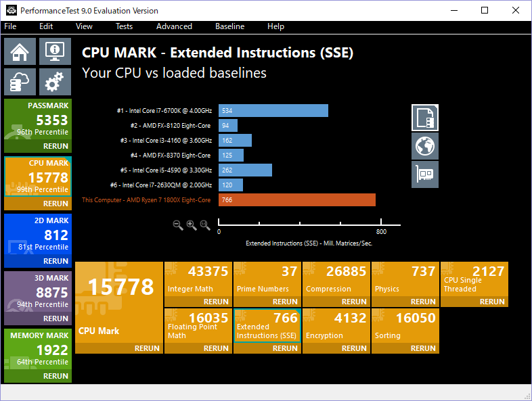Open the cloud baseline manager icon
The width and height of the screenshot is (532, 401).
(x=20, y=82)
